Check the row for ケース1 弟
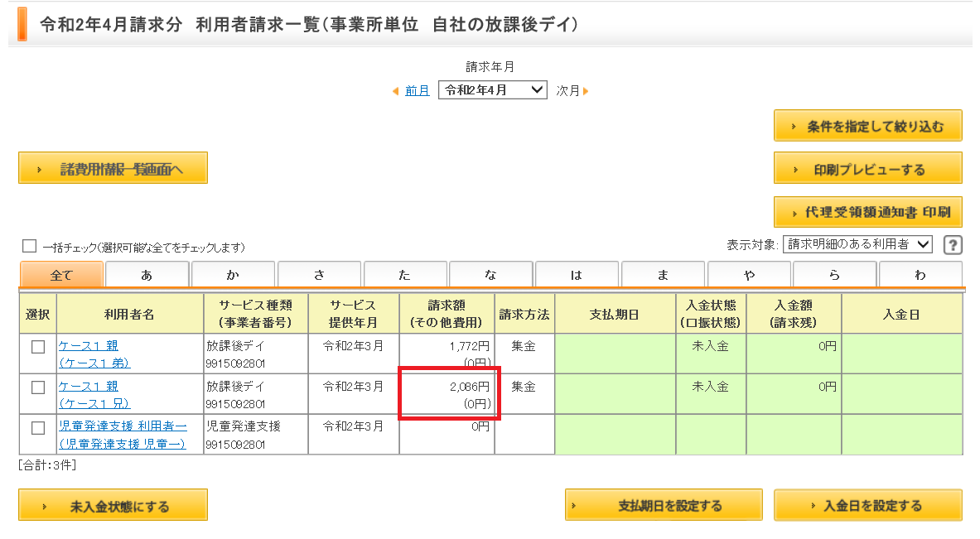This screenshot has width=980, height=539. tap(38, 347)
